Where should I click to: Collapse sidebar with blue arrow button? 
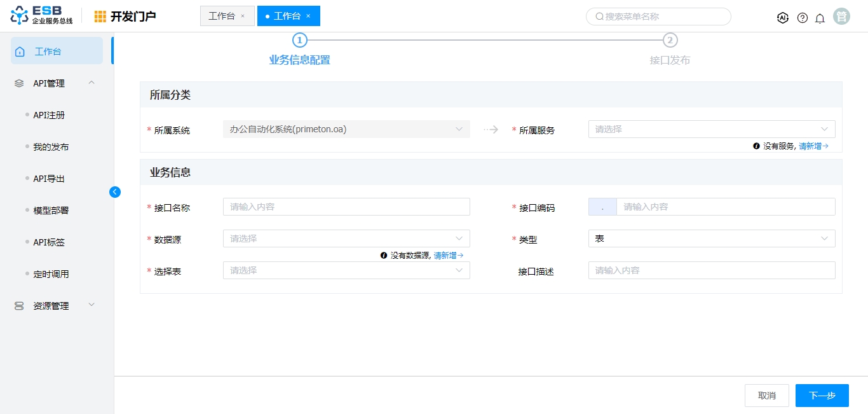point(115,192)
